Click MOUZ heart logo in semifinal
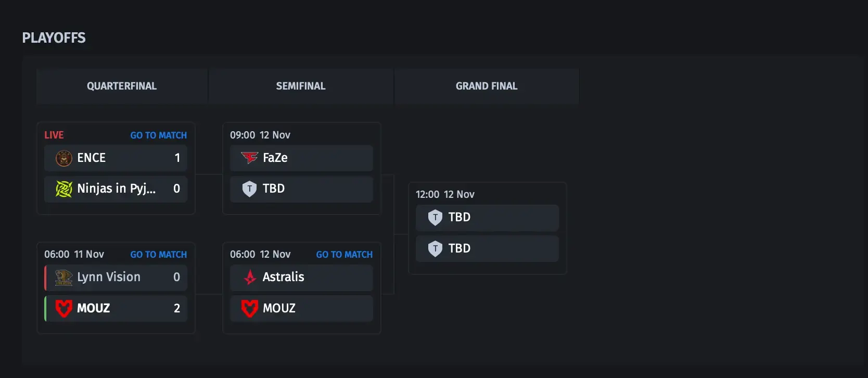Image resolution: width=868 pixels, height=378 pixels. 250,308
